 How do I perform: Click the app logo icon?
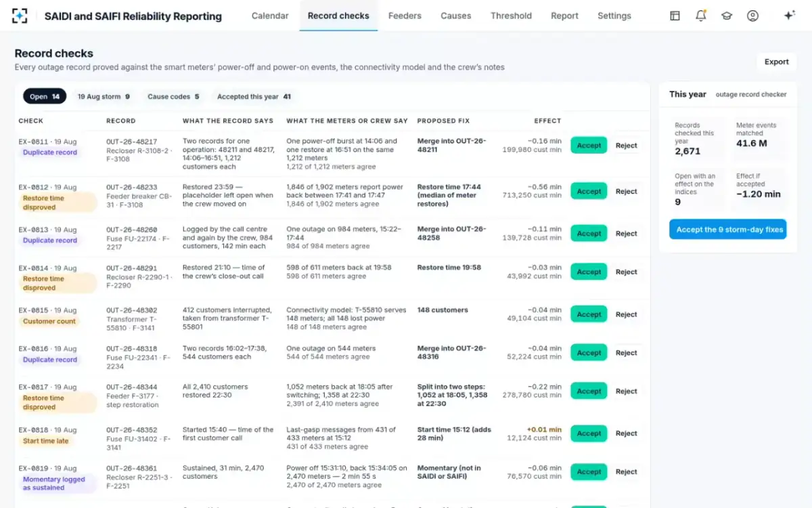pos(20,16)
